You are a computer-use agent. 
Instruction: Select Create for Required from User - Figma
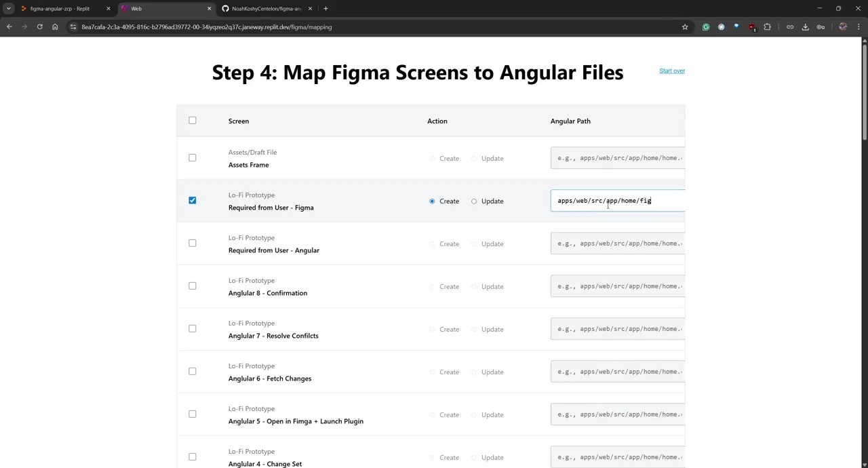(x=432, y=201)
